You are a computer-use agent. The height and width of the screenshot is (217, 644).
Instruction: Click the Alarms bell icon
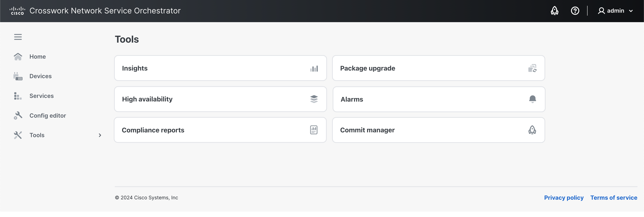click(x=532, y=99)
